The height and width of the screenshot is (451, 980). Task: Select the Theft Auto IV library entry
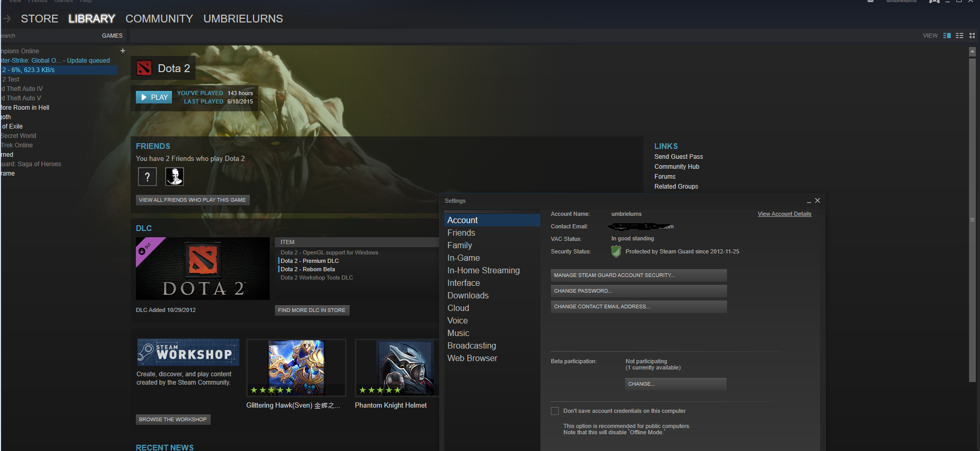(22, 89)
